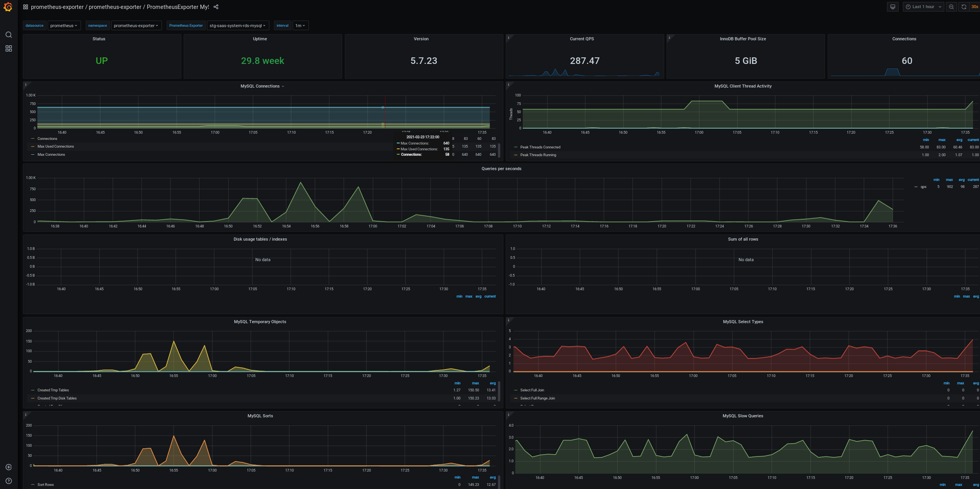
Task: Zoom out the time range
Action: (x=951, y=7)
